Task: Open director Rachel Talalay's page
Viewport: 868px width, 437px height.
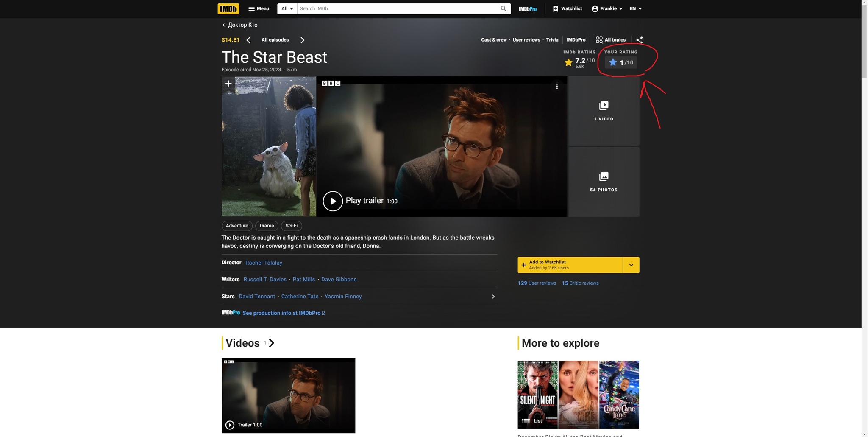Action: click(264, 263)
